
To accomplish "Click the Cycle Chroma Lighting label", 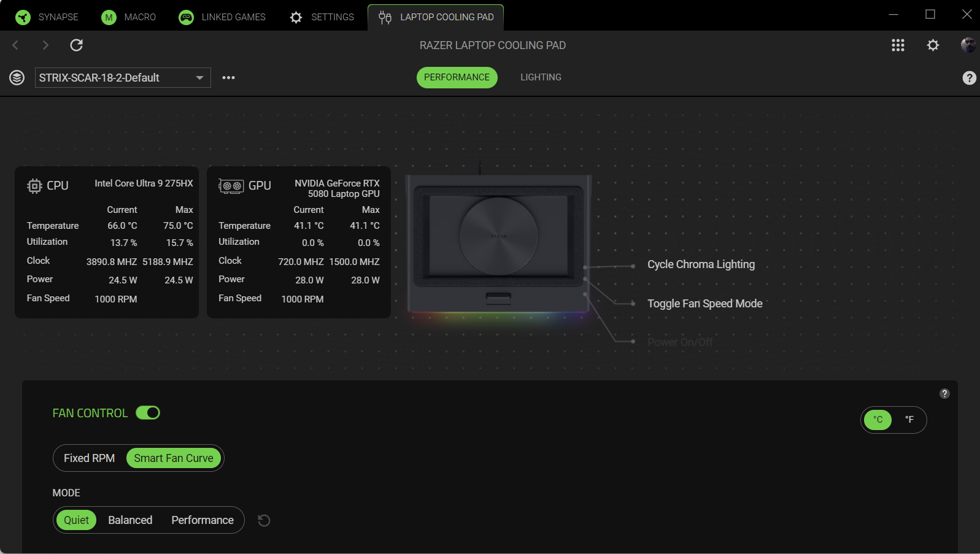I will pos(701,264).
